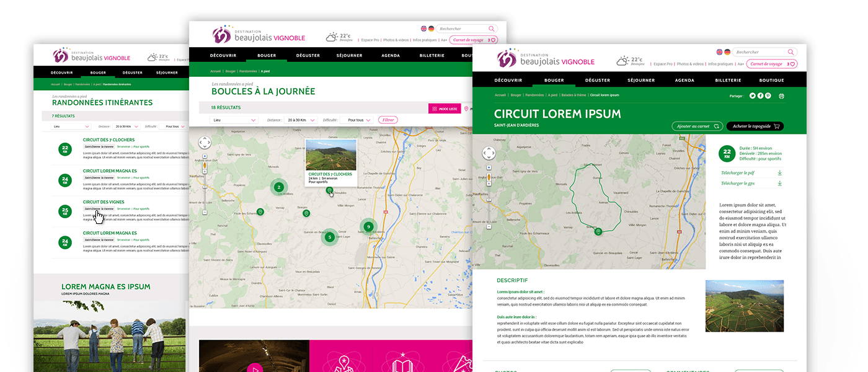Viewport: 868px width, 372px height.
Task: Open the Circuit des 7 Clochers map thumbnail
Action: click(332, 156)
